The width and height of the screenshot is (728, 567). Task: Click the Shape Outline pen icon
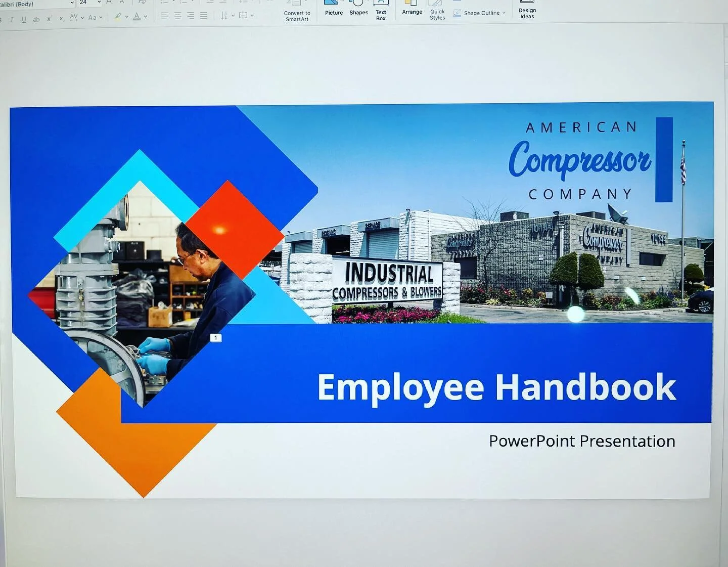pyautogui.click(x=457, y=13)
